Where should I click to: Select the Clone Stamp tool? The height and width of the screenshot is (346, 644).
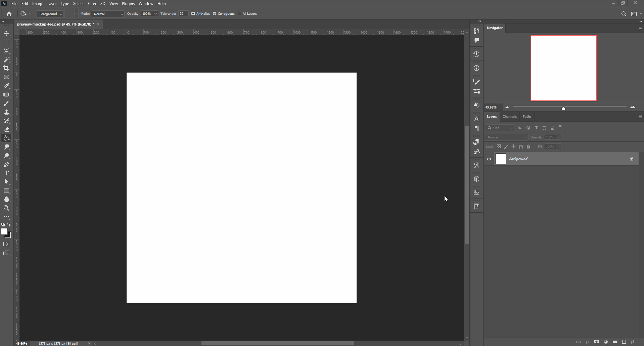pos(7,112)
